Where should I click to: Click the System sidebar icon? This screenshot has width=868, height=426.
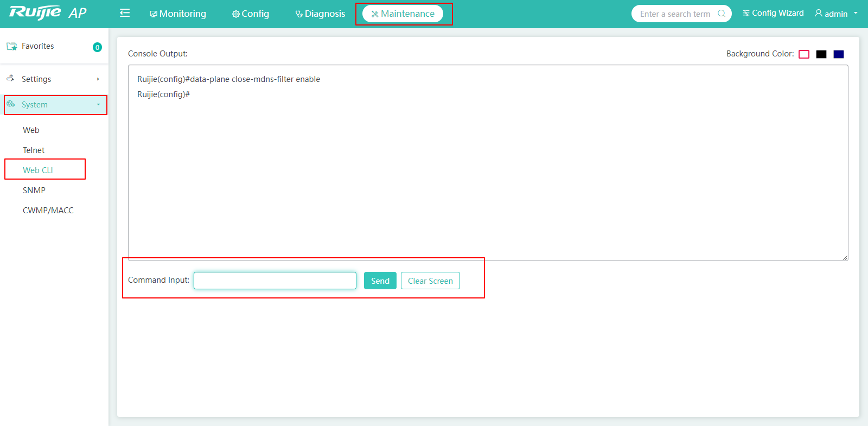(x=11, y=104)
